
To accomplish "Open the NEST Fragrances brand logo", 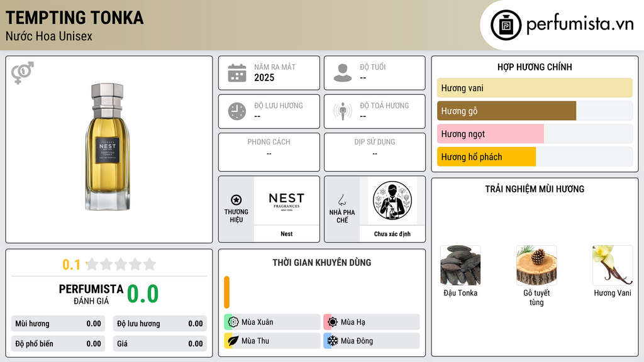I will click(287, 200).
